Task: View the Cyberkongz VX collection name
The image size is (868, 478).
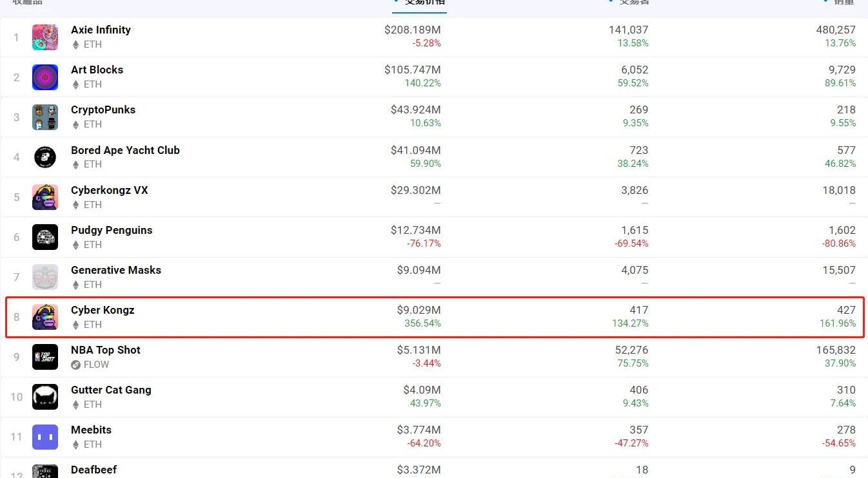Action: (x=110, y=190)
